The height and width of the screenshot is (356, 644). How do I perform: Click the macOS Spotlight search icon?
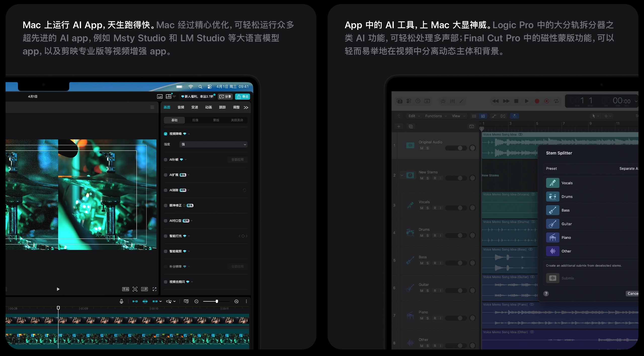tap(200, 87)
